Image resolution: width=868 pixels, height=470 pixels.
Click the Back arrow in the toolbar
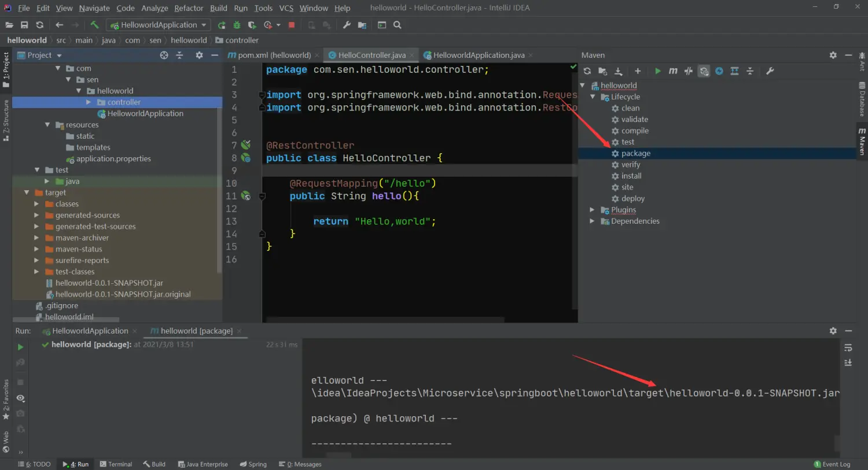point(59,25)
